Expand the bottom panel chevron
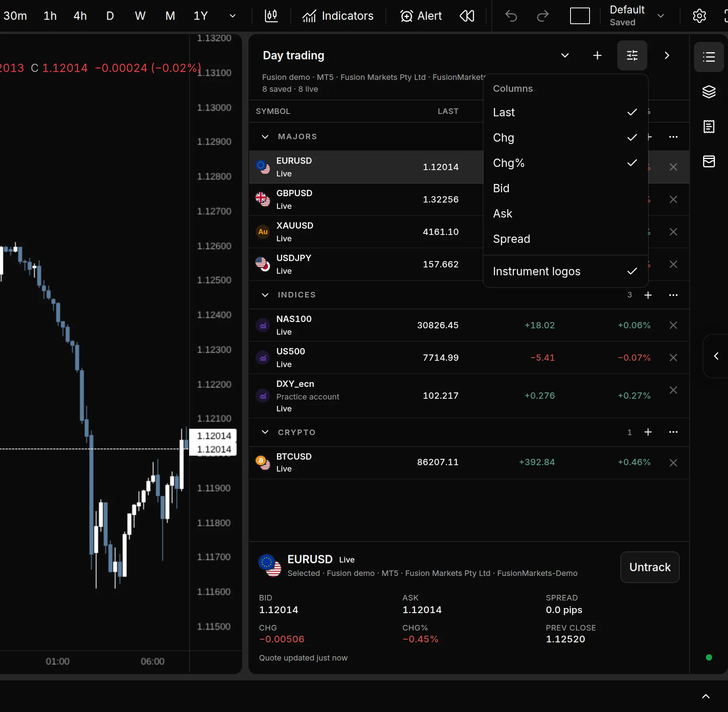 click(x=705, y=696)
